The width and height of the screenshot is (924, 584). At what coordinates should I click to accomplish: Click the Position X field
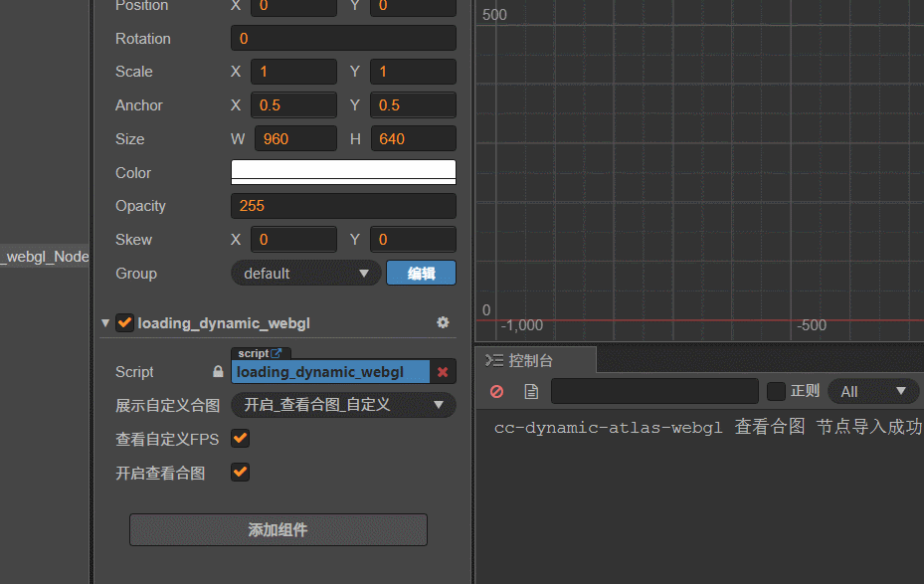293,7
